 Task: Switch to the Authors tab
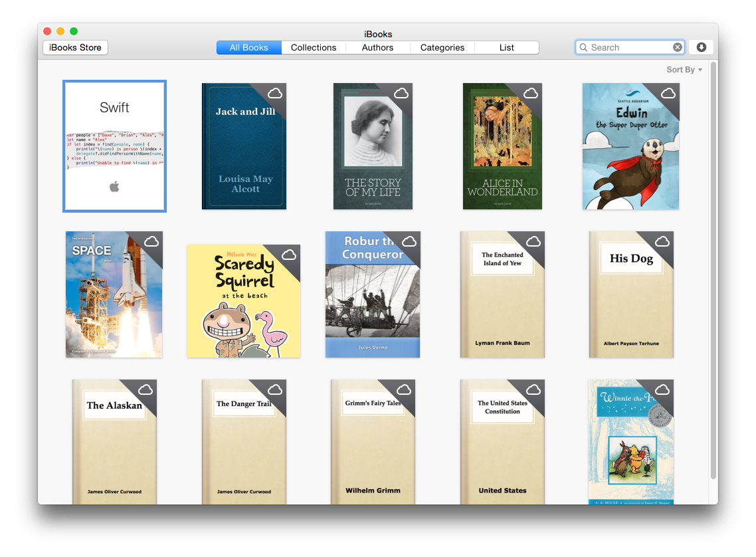coord(377,47)
